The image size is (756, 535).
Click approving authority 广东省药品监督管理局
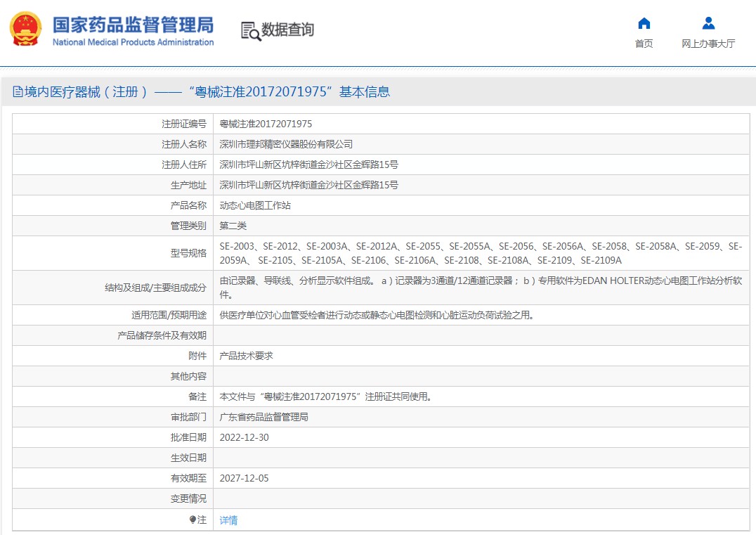click(263, 417)
